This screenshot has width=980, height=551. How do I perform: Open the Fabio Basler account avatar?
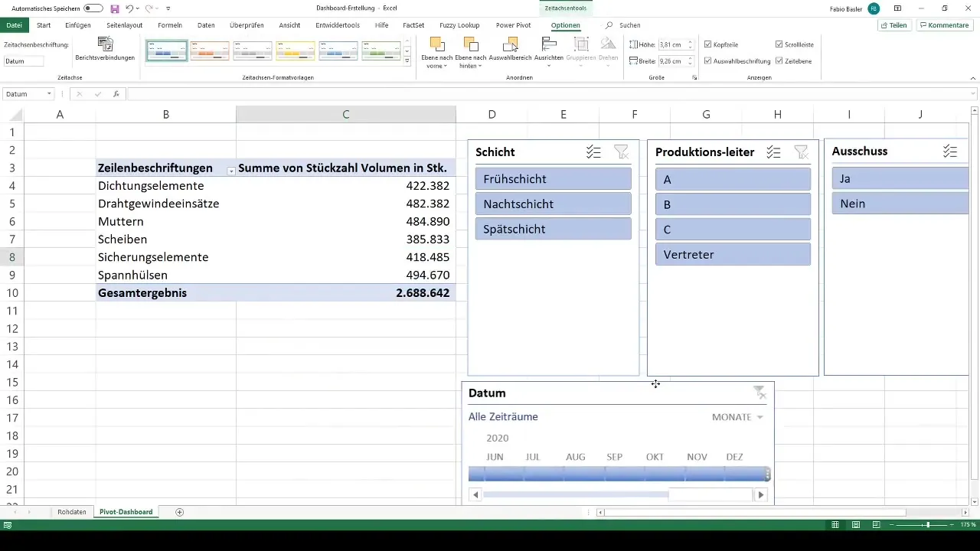[873, 8]
